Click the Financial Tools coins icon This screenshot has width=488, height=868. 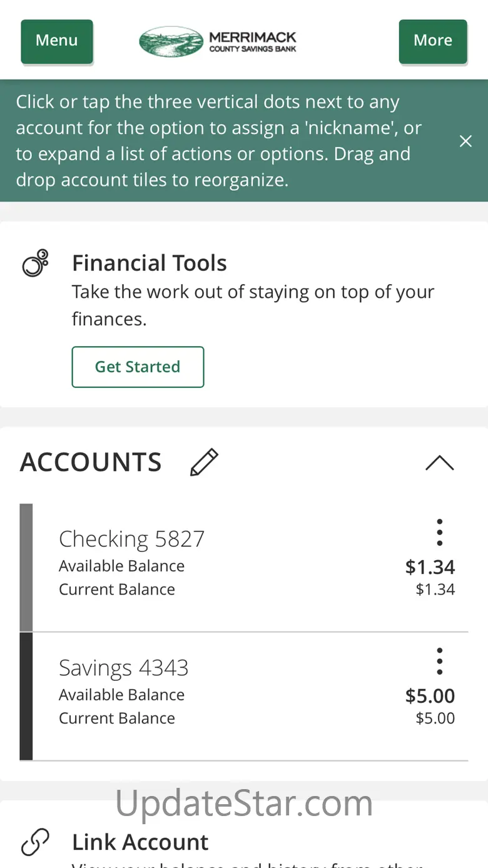[x=35, y=263]
